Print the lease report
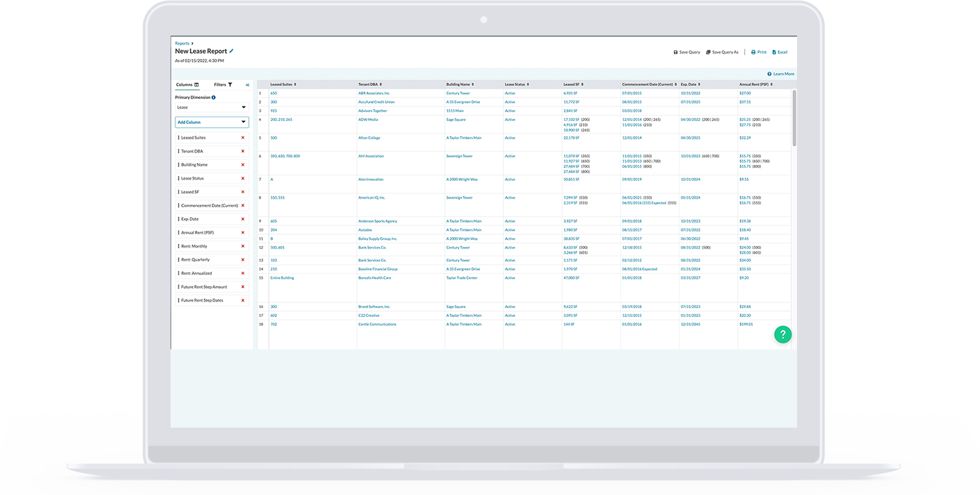 (x=759, y=52)
